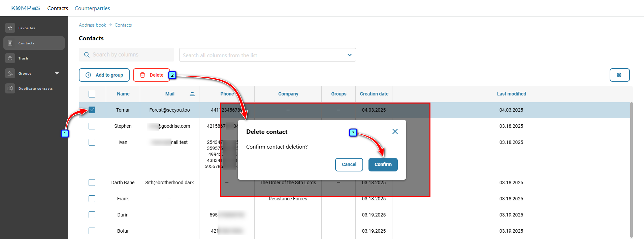
Task: Click the Groups sidebar icon
Action: [10, 73]
